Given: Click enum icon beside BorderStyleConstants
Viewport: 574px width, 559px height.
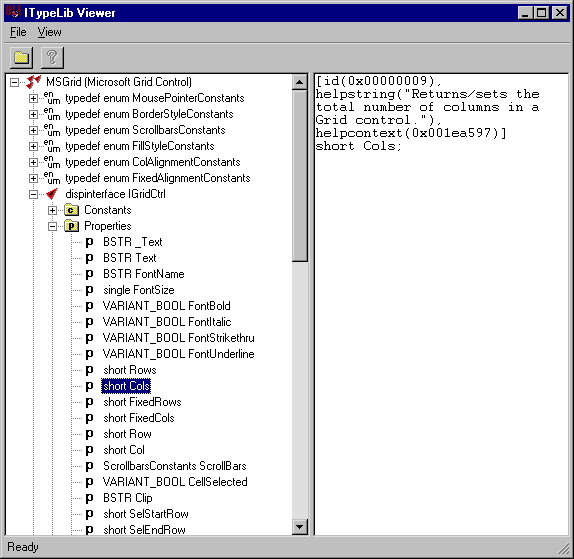Looking at the screenshot, I should coord(52,114).
